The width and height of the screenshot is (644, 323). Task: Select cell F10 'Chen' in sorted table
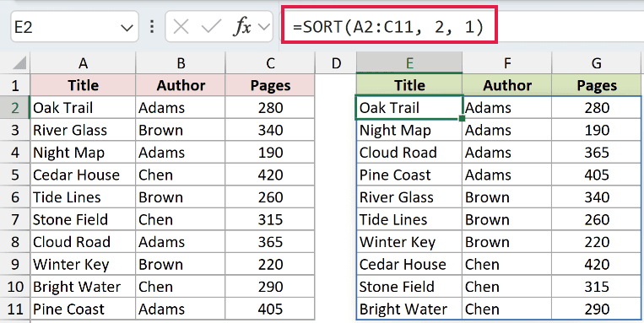click(x=507, y=287)
